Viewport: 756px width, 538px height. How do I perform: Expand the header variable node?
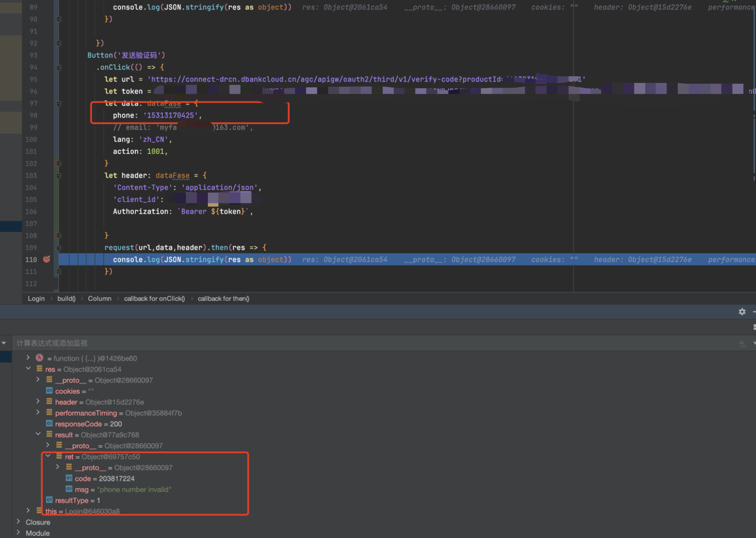pyautogui.click(x=38, y=402)
